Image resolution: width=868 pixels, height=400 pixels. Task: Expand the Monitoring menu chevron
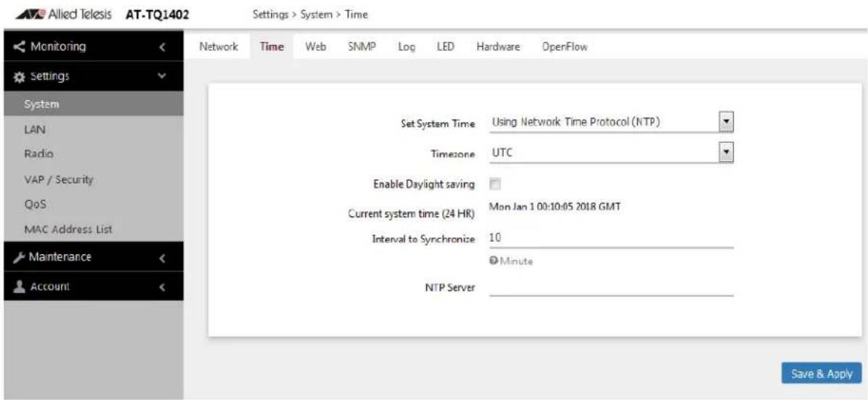(x=162, y=48)
